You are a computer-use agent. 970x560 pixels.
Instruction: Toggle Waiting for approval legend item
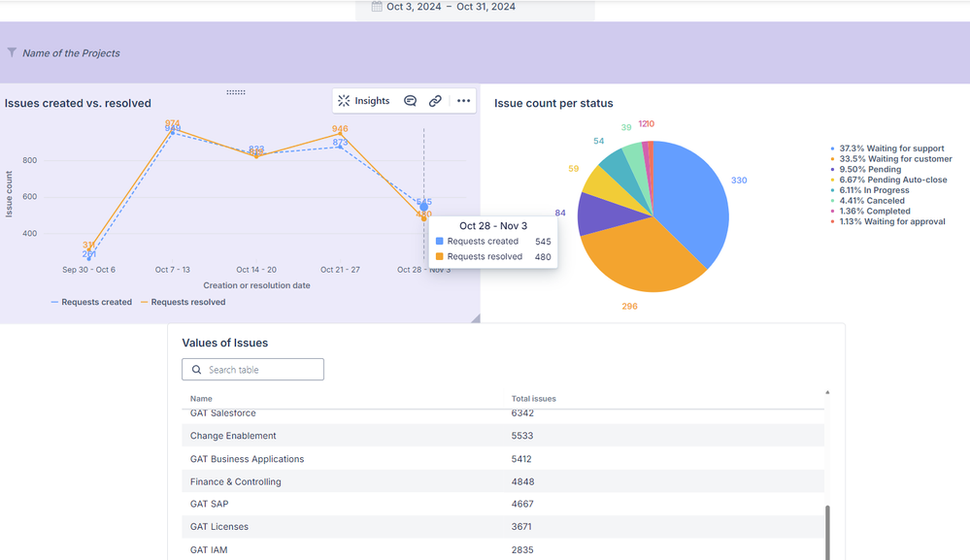(887, 222)
